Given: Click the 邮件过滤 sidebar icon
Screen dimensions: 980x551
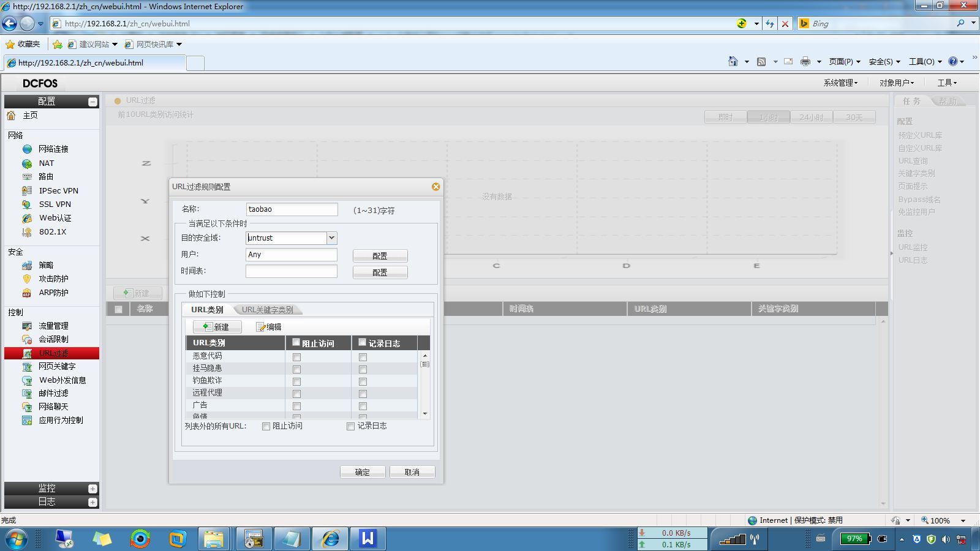Looking at the screenshot, I should pyautogui.click(x=27, y=394).
